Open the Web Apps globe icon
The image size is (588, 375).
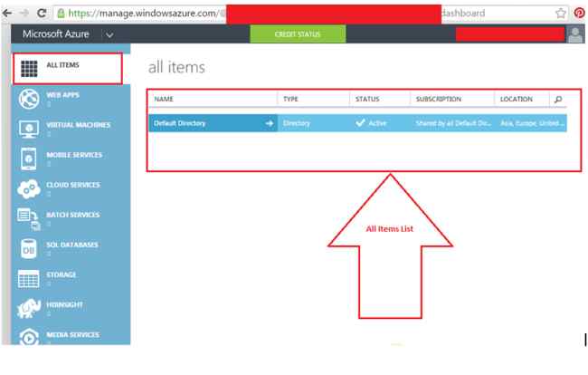[x=29, y=99]
